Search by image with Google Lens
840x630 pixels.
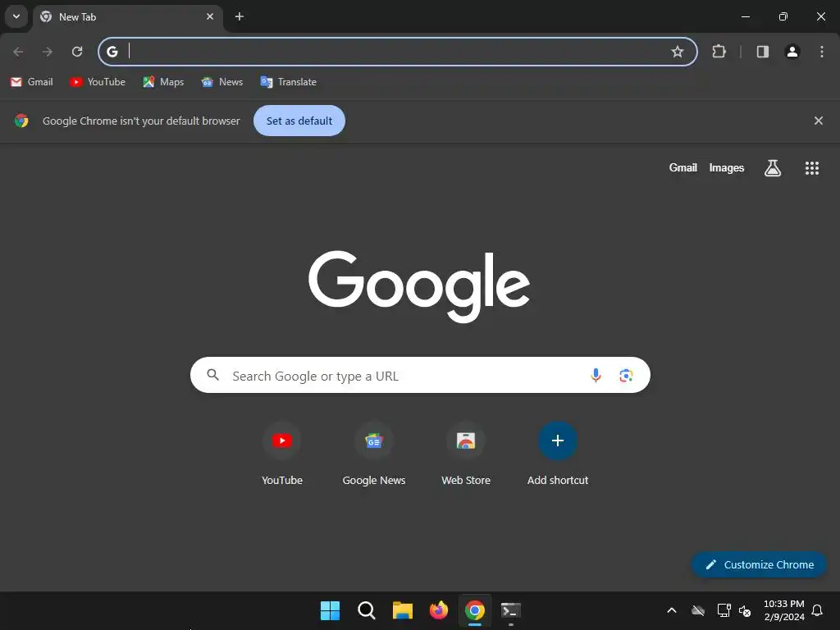[626, 376]
